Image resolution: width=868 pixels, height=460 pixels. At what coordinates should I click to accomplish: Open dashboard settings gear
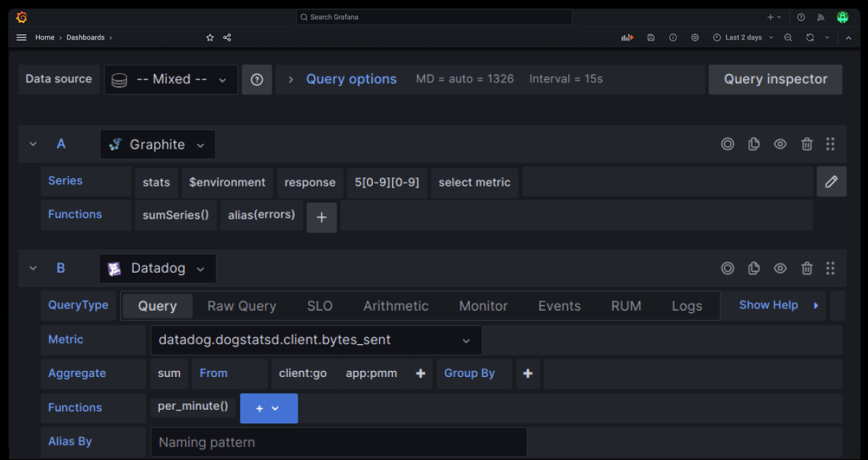[694, 37]
